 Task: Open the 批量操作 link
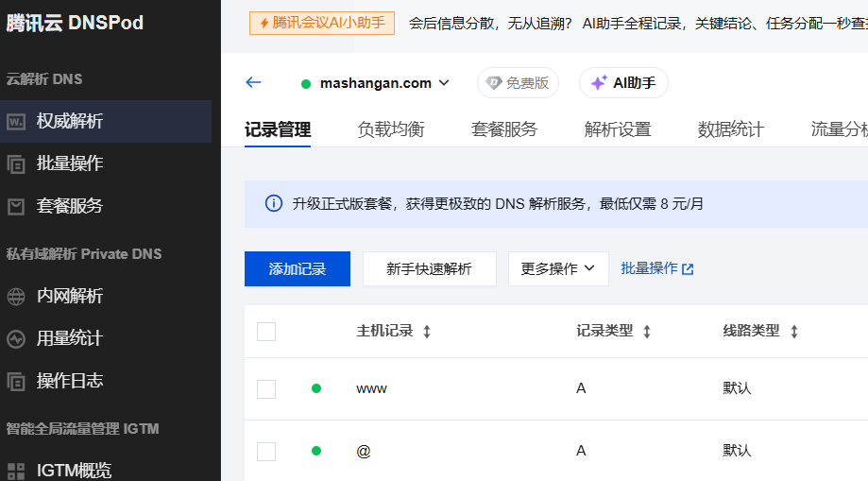click(x=657, y=268)
